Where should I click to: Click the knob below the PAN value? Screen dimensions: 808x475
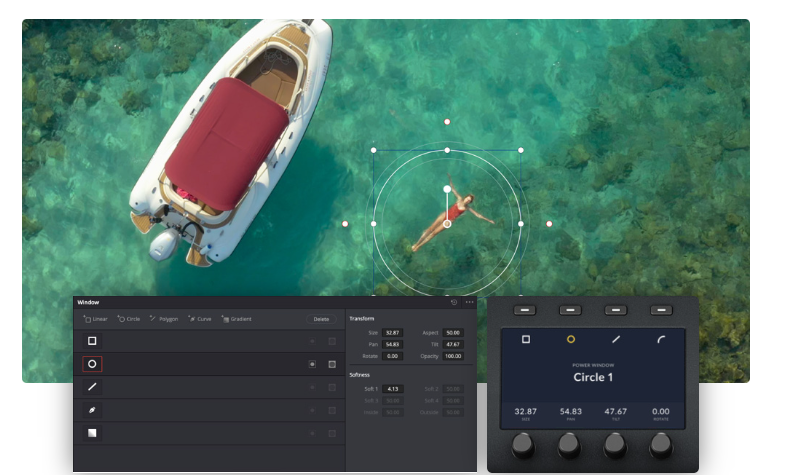[x=569, y=445]
